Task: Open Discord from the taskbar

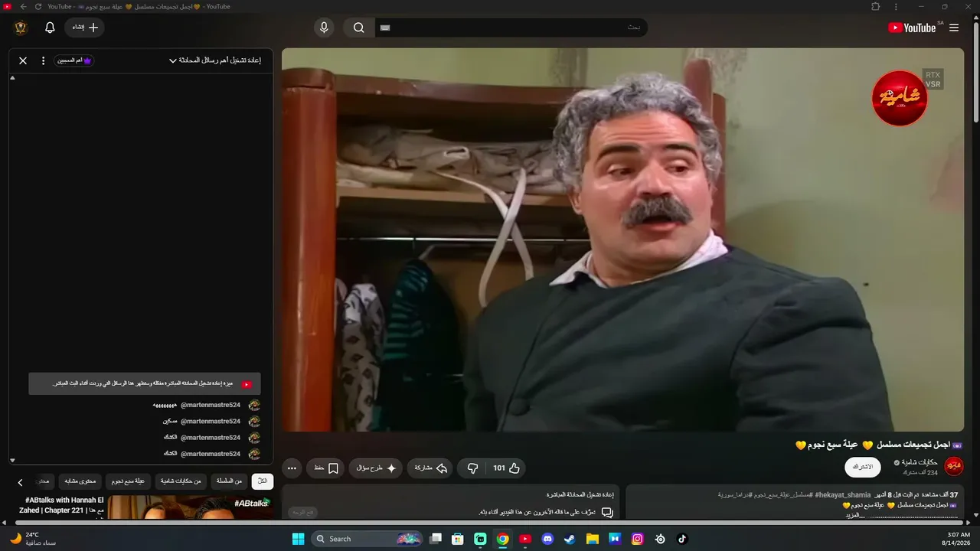Action: click(x=547, y=539)
